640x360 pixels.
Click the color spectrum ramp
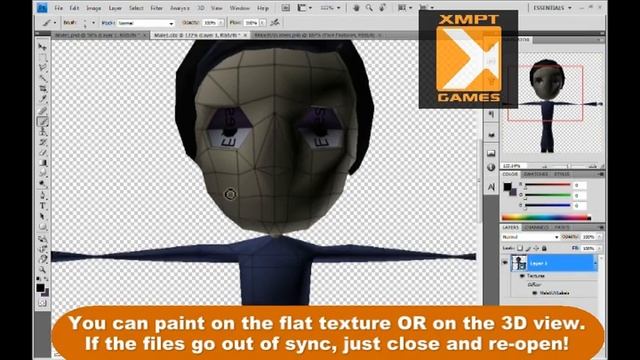coord(546,218)
